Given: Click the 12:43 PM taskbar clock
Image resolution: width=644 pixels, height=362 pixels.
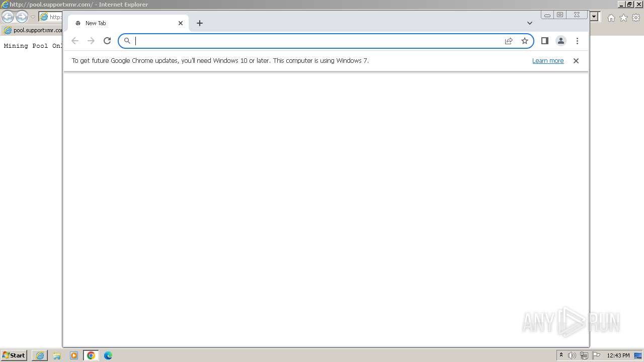Looking at the screenshot, I should tap(618, 355).
